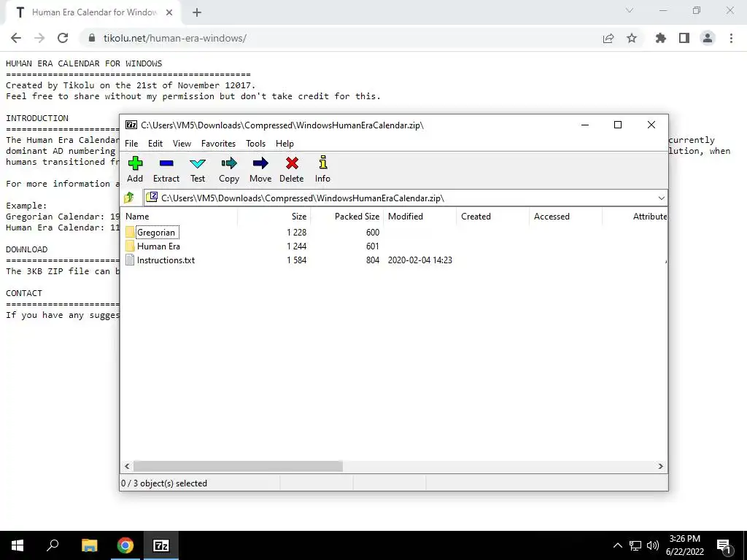Click the Share this page icon in Chrome
747x560 pixels.
(x=608, y=38)
